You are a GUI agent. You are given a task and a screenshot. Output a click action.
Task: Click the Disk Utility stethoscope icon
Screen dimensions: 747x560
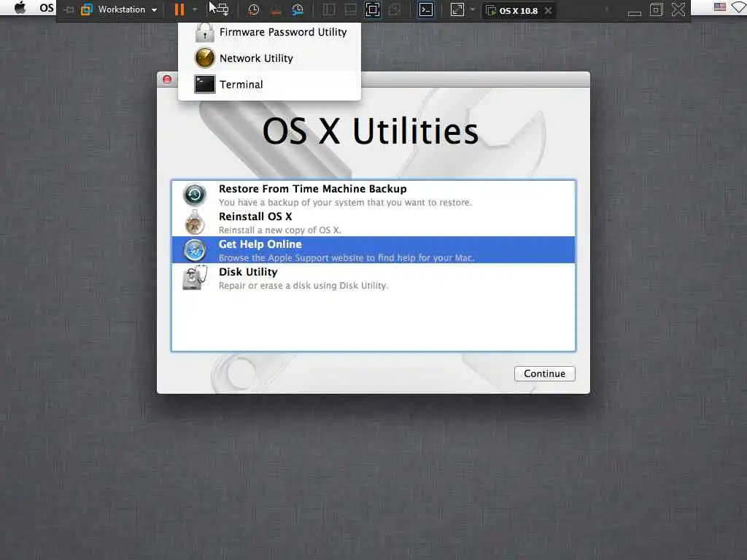pyautogui.click(x=194, y=278)
